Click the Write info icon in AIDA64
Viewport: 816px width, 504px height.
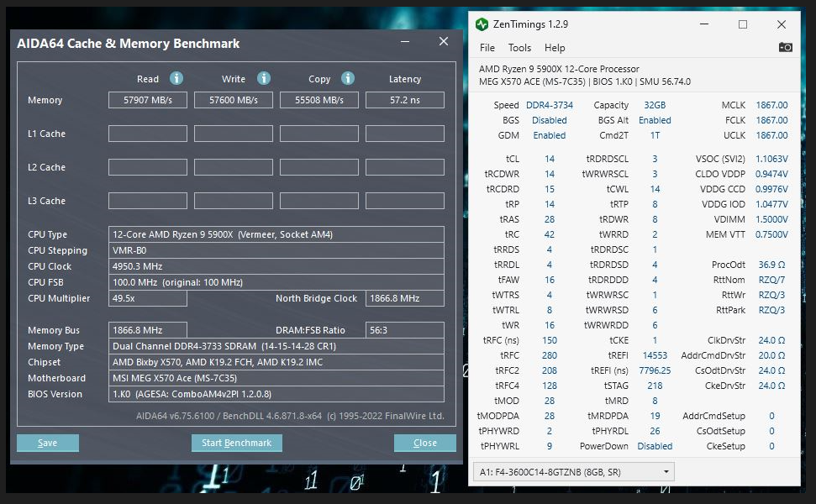tap(264, 78)
